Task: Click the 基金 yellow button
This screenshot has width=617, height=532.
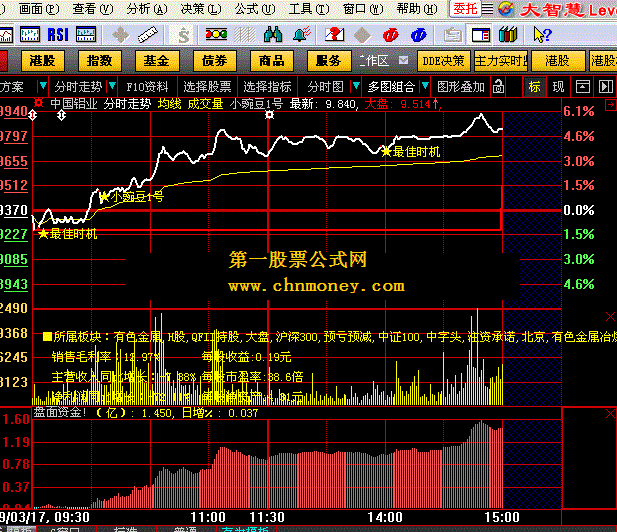Action: pyautogui.click(x=156, y=61)
